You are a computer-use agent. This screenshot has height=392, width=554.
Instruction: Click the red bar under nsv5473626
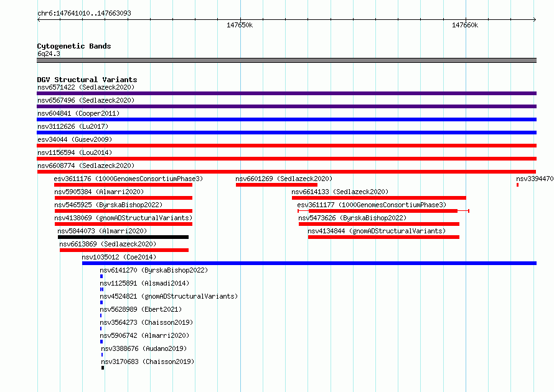coord(379,224)
